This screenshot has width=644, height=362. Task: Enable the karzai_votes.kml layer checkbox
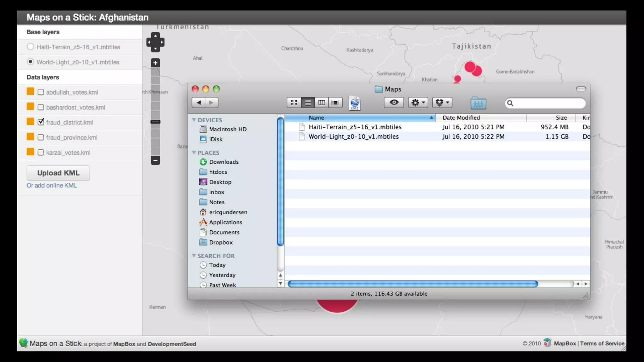click(x=41, y=152)
